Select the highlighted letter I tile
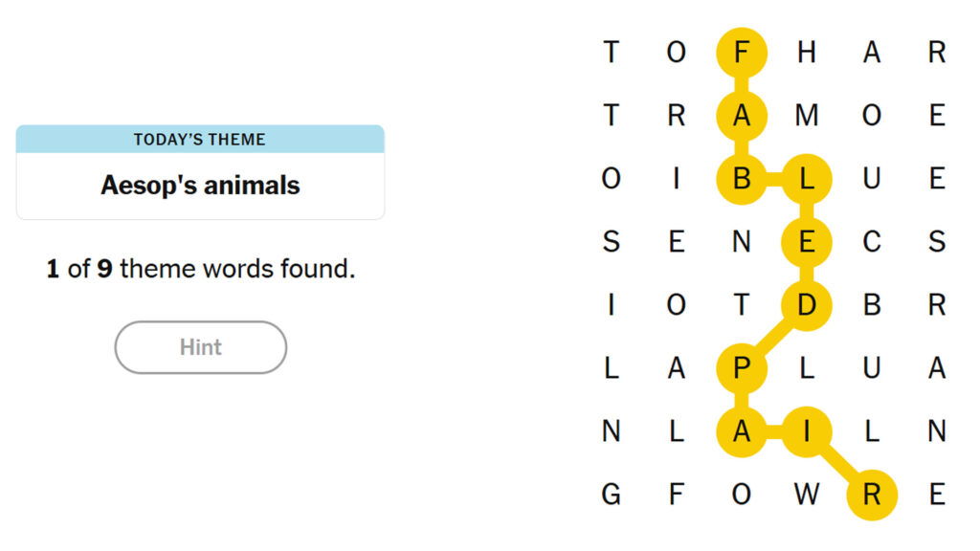 [806, 431]
